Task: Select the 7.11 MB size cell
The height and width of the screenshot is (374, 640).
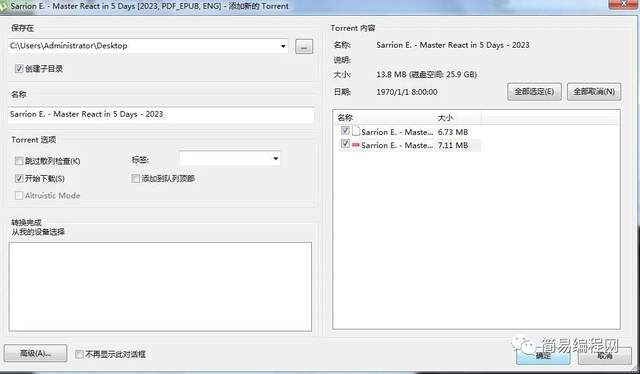Action: coord(453,145)
